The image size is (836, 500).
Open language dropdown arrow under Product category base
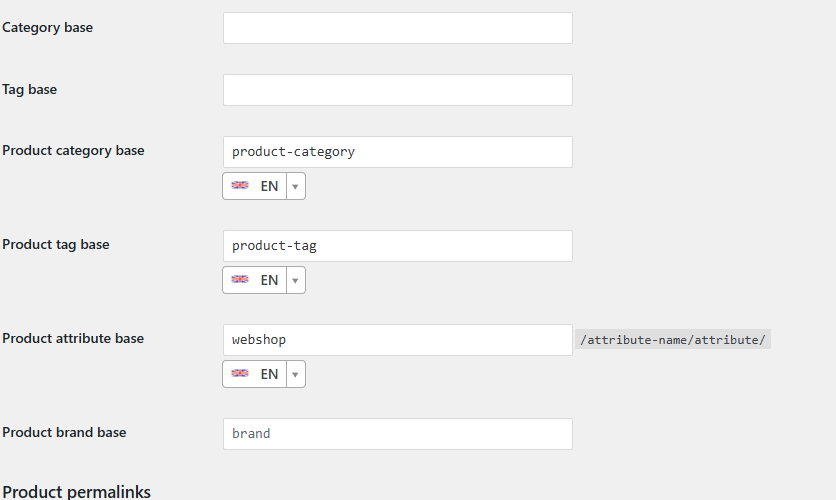click(x=295, y=186)
